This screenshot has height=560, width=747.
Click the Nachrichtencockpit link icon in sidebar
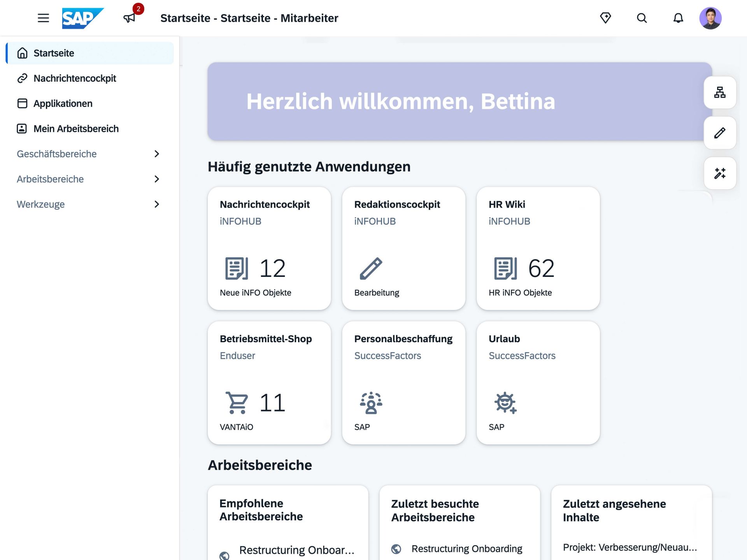tap(23, 78)
